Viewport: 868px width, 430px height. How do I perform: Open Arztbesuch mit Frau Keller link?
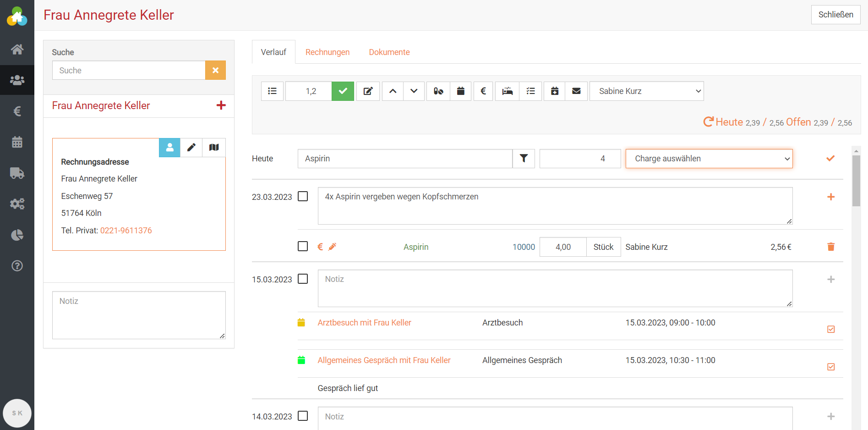point(364,323)
